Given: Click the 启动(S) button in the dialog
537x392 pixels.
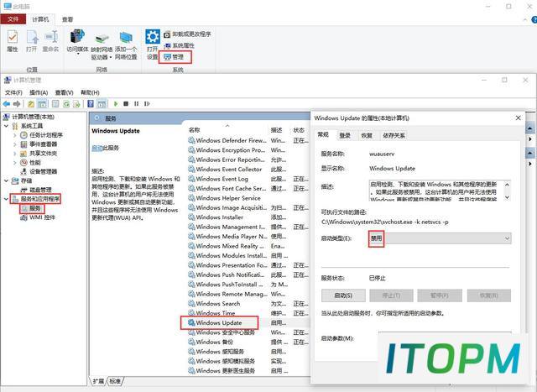Looking at the screenshot, I should (343, 295).
